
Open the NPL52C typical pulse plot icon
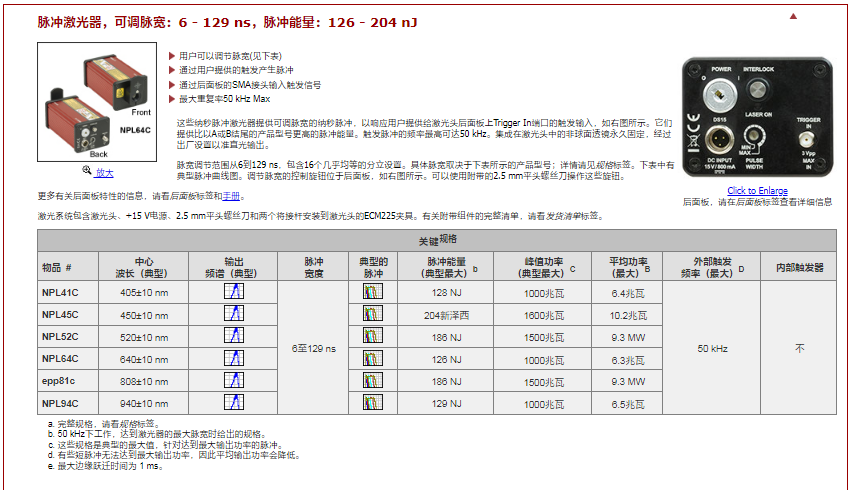click(372, 336)
